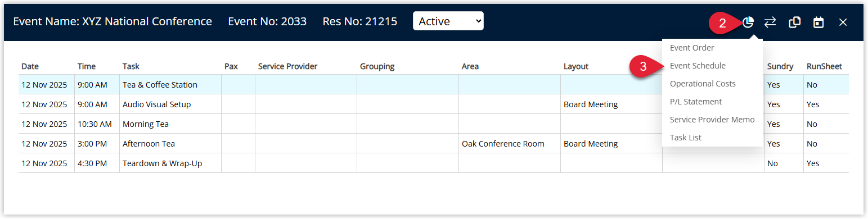Image resolution: width=868 pixels, height=219 pixels.
Task: Select the Teardown & Wrap-Up task
Action: pos(163,163)
